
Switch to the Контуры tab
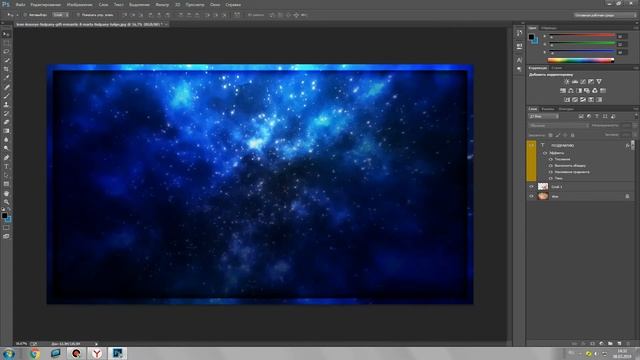tap(567, 109)
